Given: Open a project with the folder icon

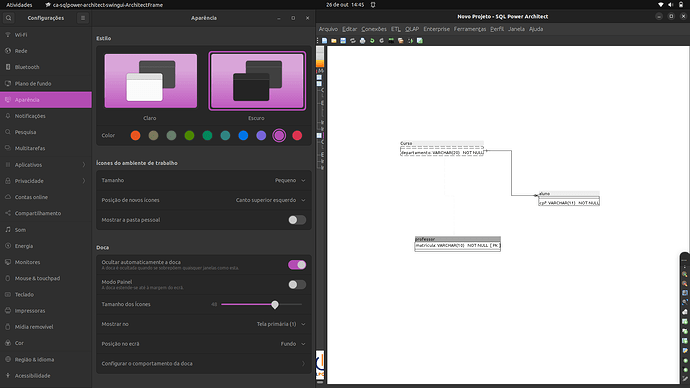Looking at the screenshot, I should (x=334, y=40).
